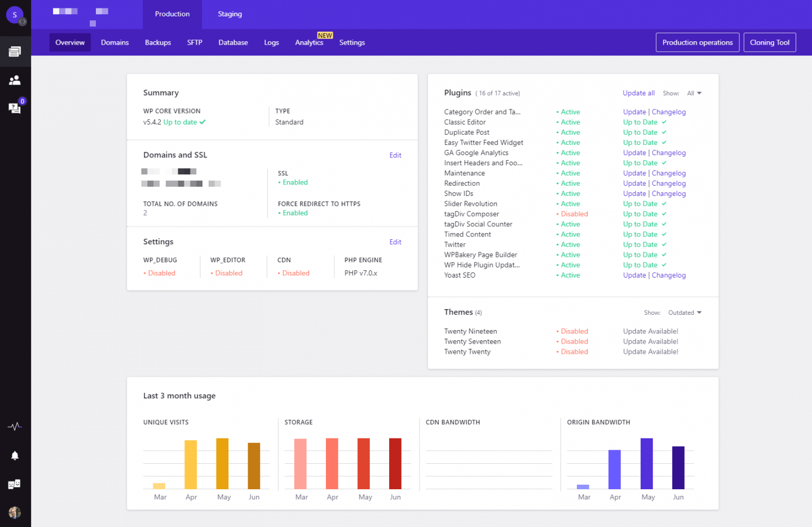Click the WP core Up to date status
Image resolution: width=812 pixels, height=527 pixels.
point(184,122)
